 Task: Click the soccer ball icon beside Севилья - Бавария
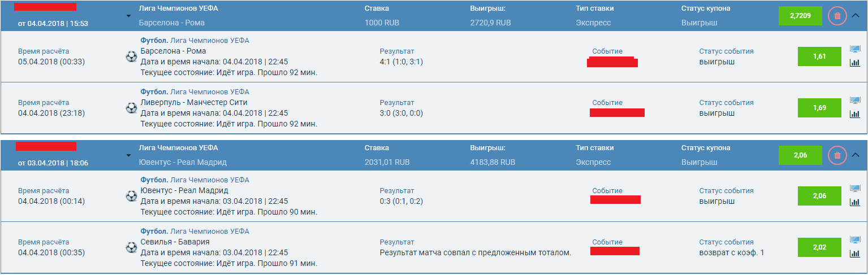pyautogui.click(x=131, y=247)
